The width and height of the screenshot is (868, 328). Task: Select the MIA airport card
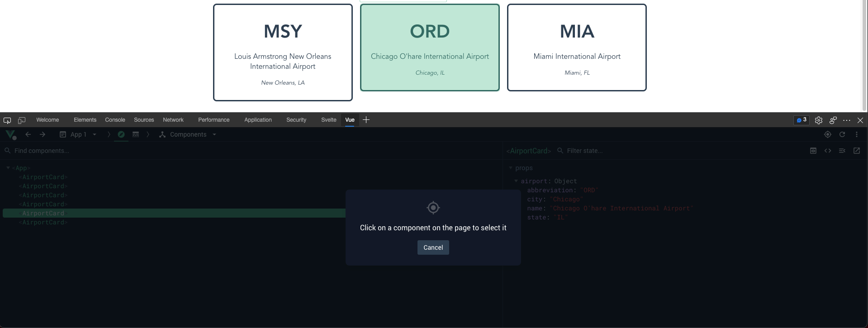point(577,48)
